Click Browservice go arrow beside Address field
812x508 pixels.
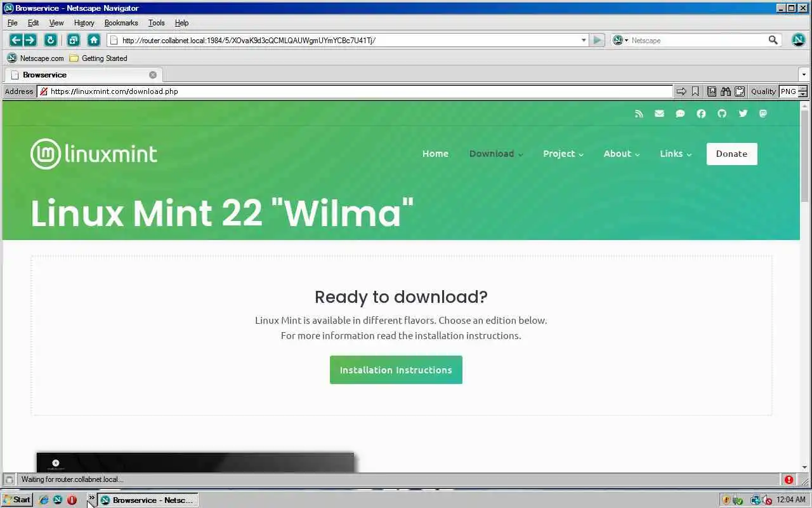681,91
